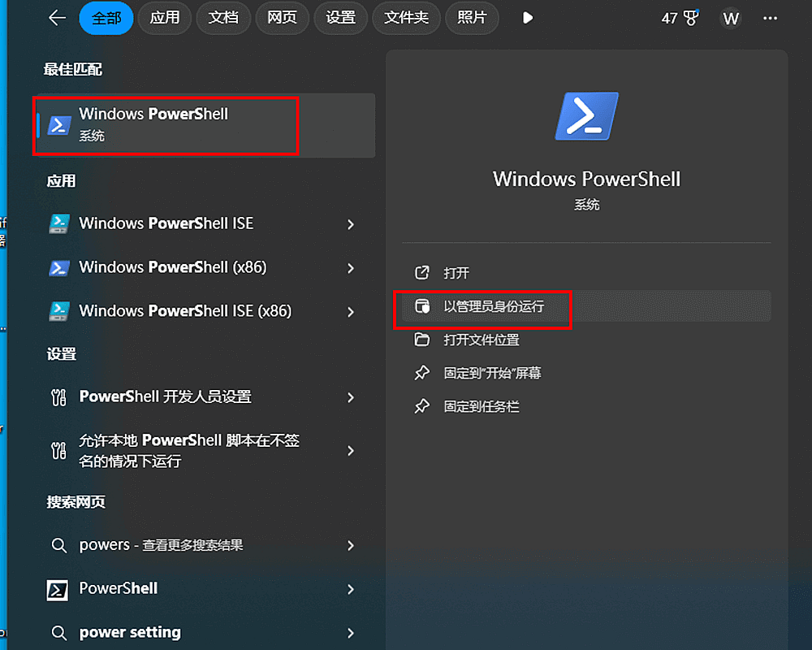This screenshot has height=650, width=812.
Task: Select the 设置 filter tab
Action: 340,18
